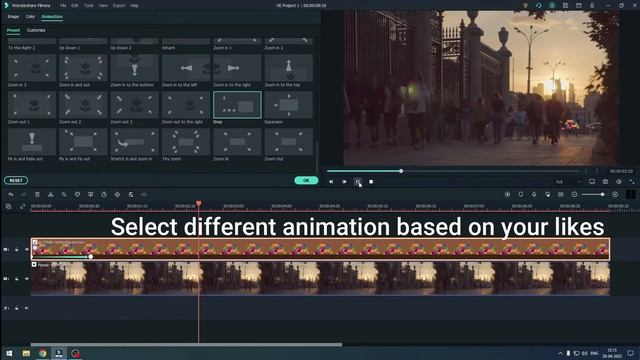Choose the Tiny zoom preset

point(186,145)
